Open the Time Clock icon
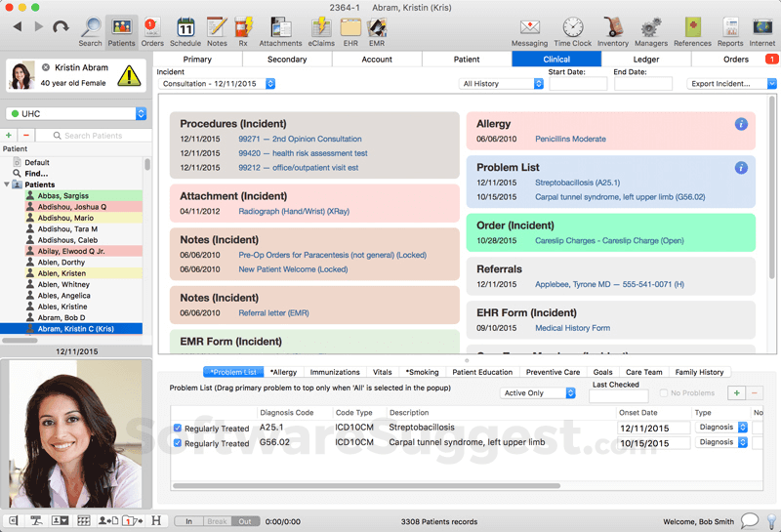 (572, 27)
